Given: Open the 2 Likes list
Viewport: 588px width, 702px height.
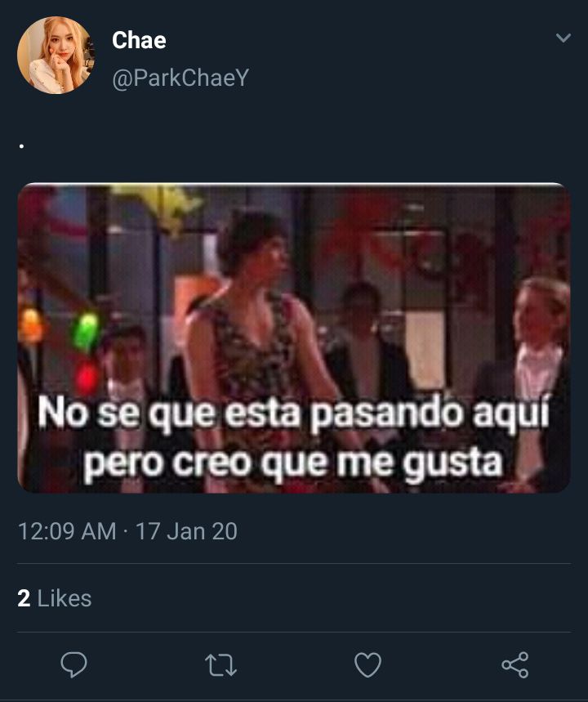Looking at the screenshot, I should point(55,598).
